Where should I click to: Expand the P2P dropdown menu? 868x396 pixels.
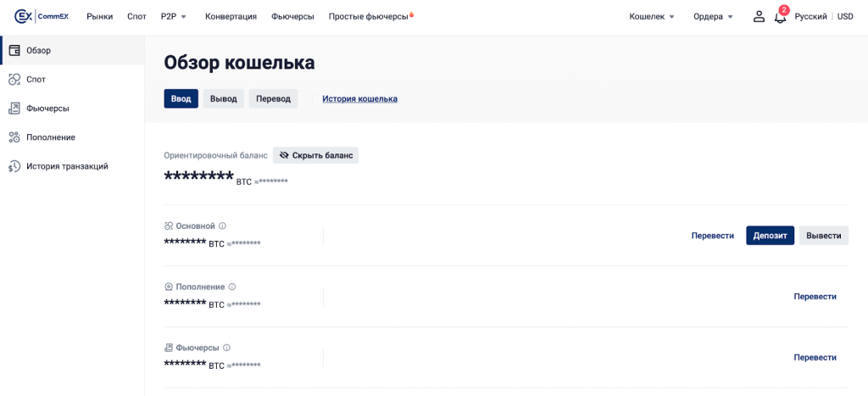(x=174, y=16)
